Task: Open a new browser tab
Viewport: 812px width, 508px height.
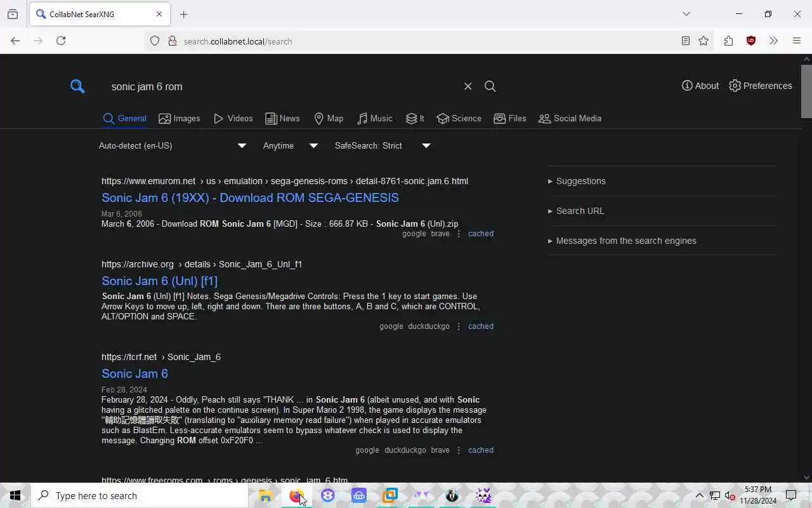Action: (x=183, y=14)
